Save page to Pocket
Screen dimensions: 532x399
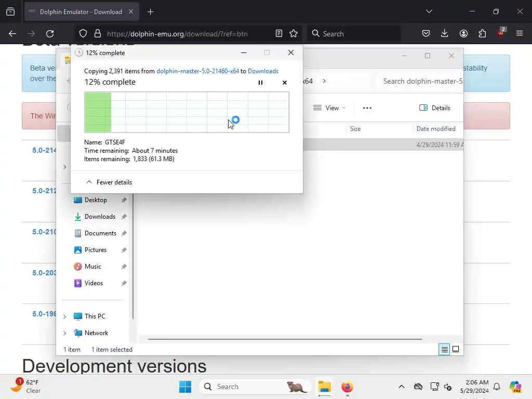coord(426,34)
